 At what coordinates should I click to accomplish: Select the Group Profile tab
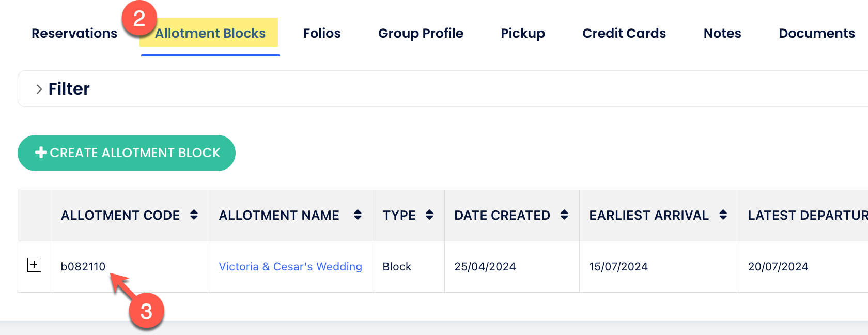pos(421,34)
